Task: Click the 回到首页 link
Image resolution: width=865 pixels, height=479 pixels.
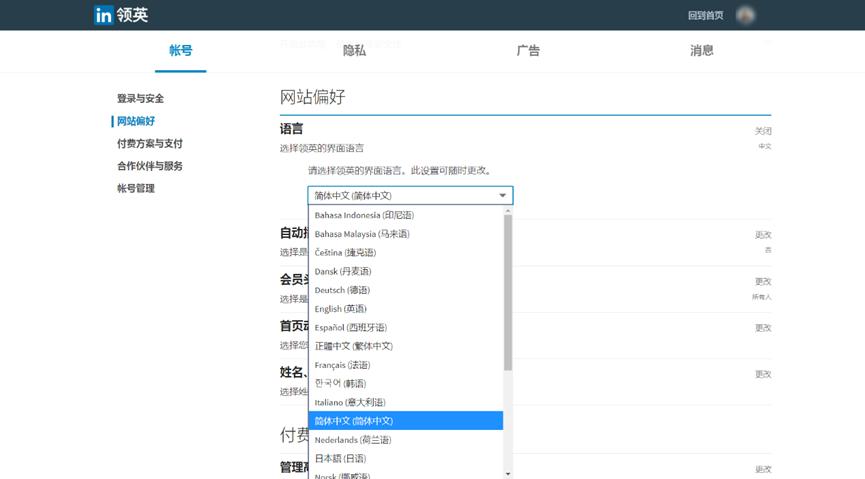Action: (x=705, y=15)
